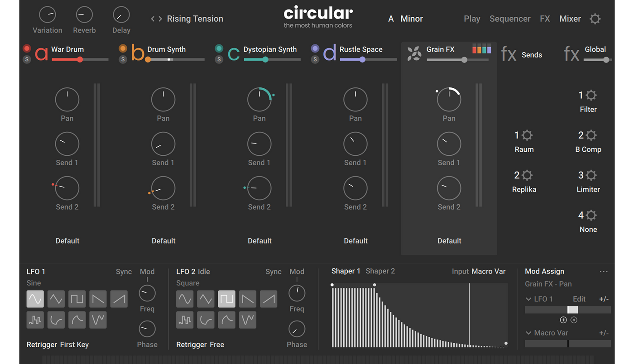
Task: Click Edit next to LFO 1 in Mod Assign
Action: point(579,299)
